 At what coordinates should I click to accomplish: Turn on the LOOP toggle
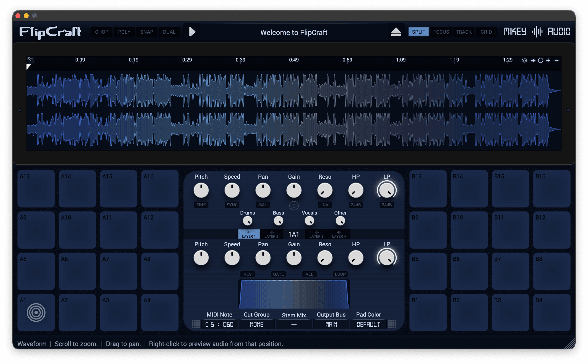click(x=340, y=274)
